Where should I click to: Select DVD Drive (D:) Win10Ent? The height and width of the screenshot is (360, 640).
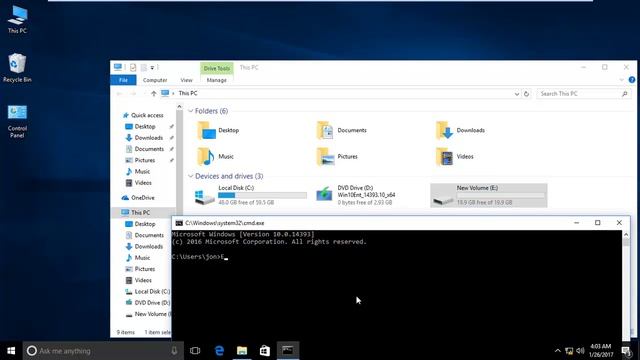[356, 195]
